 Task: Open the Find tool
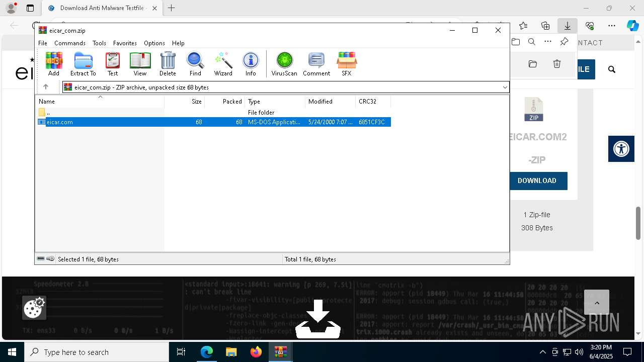(x=195, y=64)
